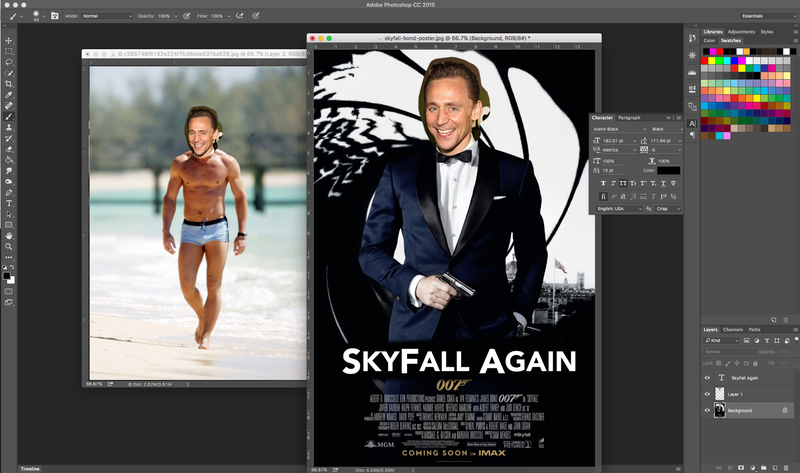Delete layer using Layers panel trash icon

tap(787, 467)
